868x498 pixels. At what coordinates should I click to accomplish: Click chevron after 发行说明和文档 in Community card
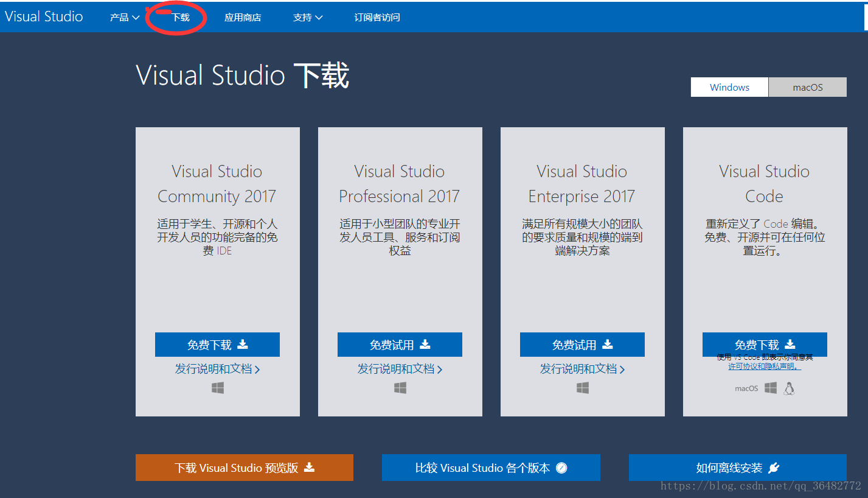[x=257, y=370]
